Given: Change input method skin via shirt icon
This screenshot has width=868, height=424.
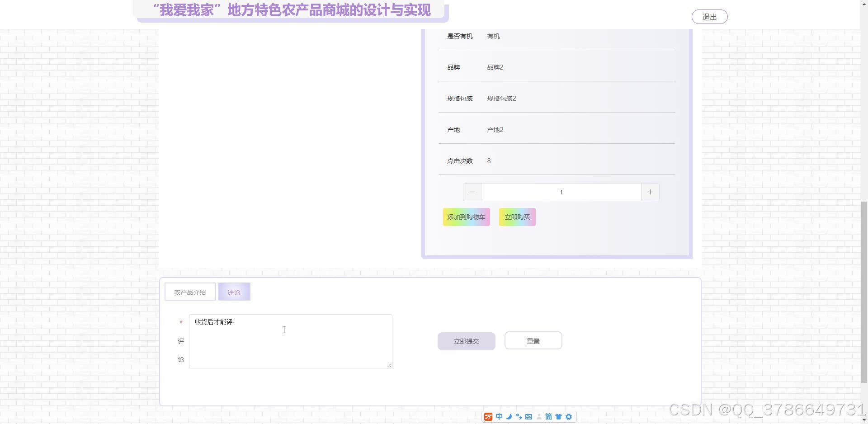Looking at the screenshot, I should [x=559, y=416].
